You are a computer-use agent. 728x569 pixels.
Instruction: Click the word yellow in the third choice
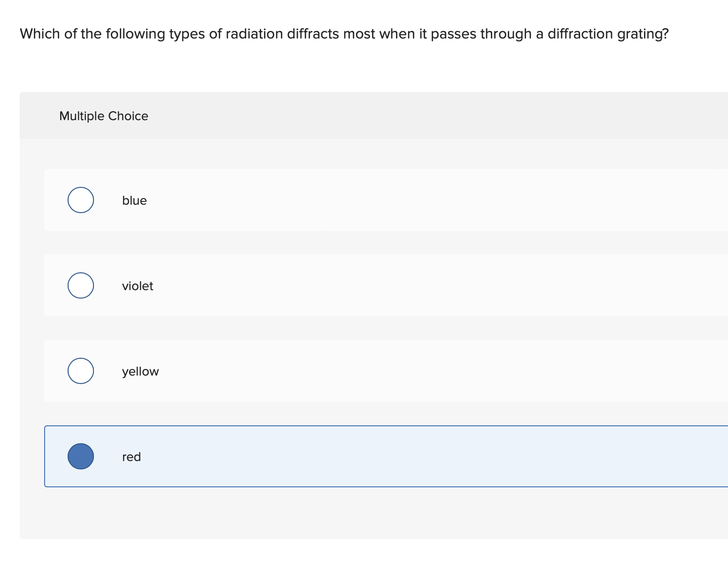[140, 371]
